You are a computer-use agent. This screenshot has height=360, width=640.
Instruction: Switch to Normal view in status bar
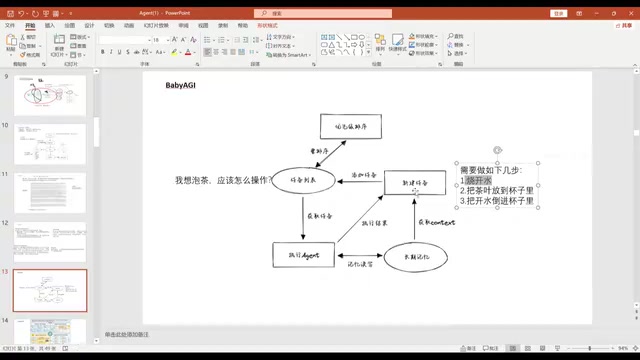point(513,348)
